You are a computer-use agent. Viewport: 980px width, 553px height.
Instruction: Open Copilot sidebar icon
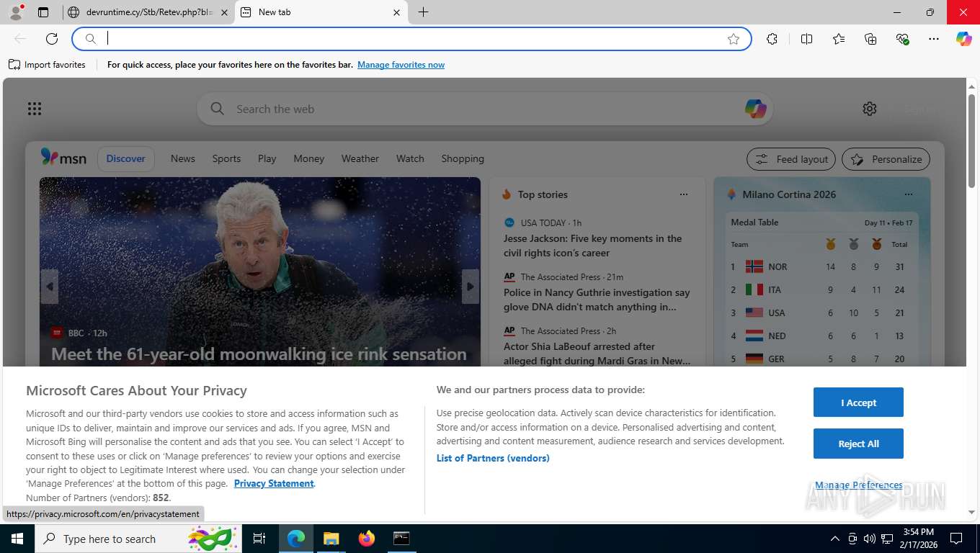click(963, 39)
